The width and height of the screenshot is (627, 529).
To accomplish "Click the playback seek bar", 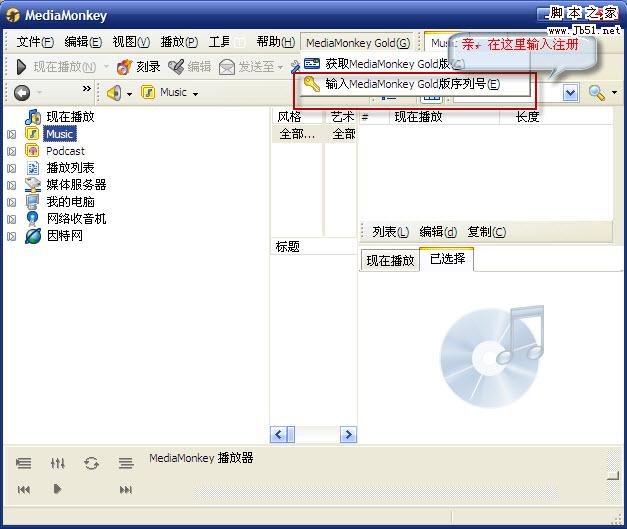I will 376,492.
